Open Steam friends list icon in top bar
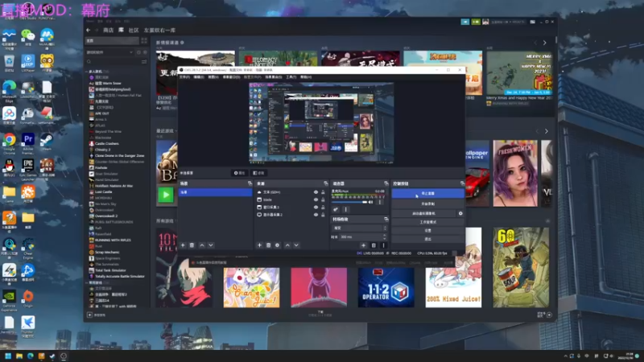This screenshot has width=644, height=362. (x=476, y=22)
